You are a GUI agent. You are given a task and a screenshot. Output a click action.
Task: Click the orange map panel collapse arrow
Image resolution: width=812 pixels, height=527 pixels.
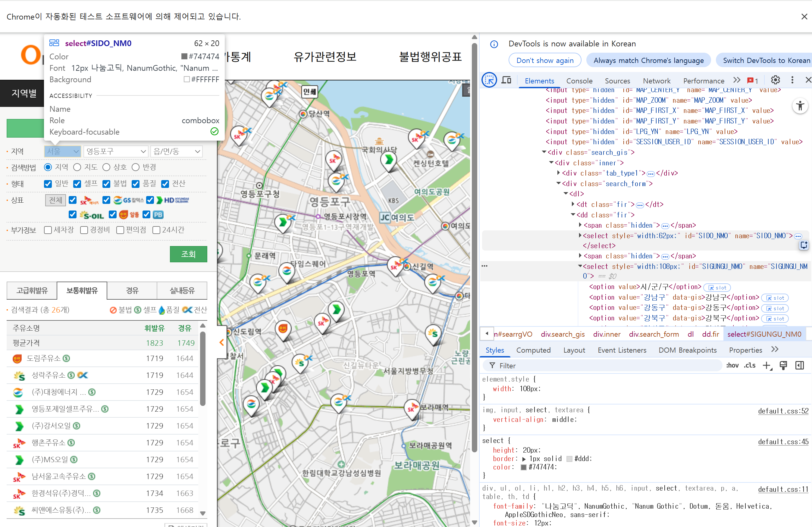pos(222,342)
